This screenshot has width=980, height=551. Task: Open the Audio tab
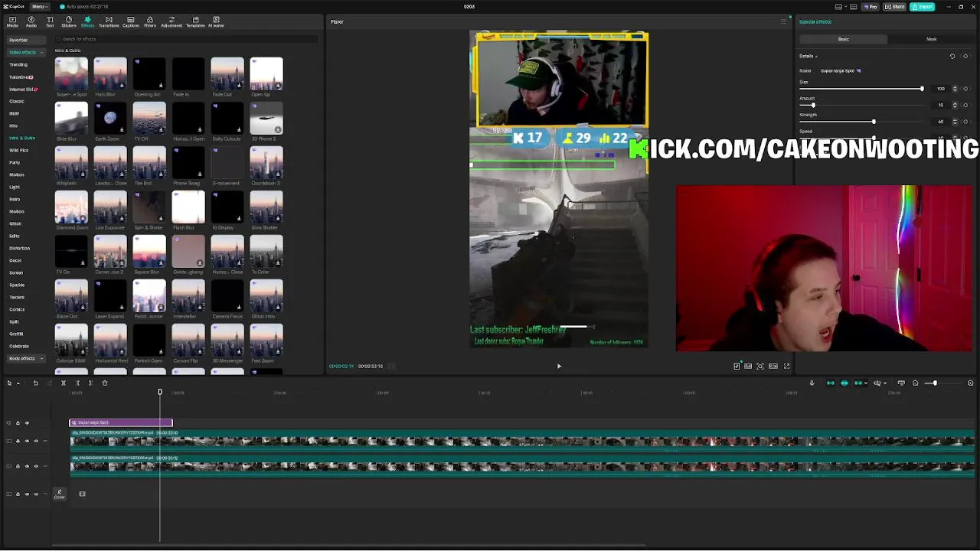[x=31, y=21]
